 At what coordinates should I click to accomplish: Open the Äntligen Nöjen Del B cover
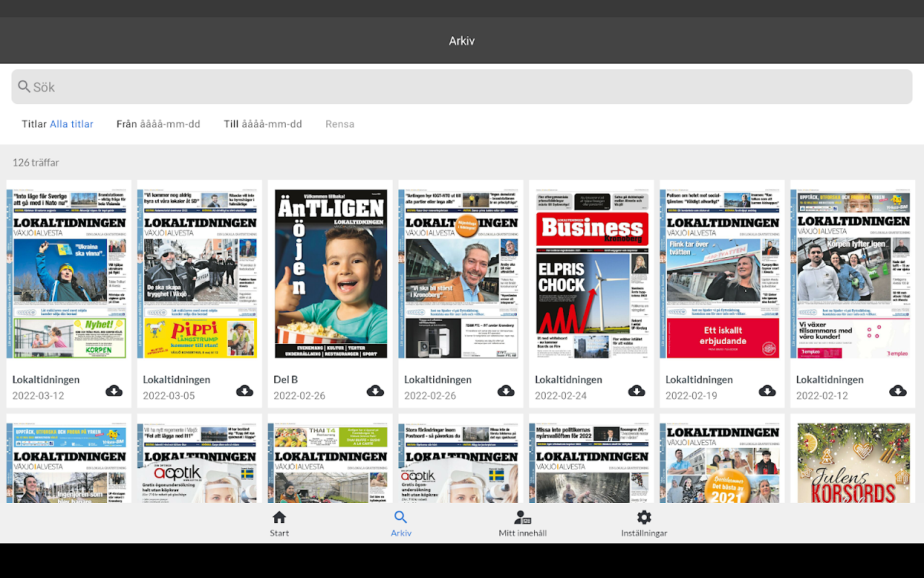(330, 274)
